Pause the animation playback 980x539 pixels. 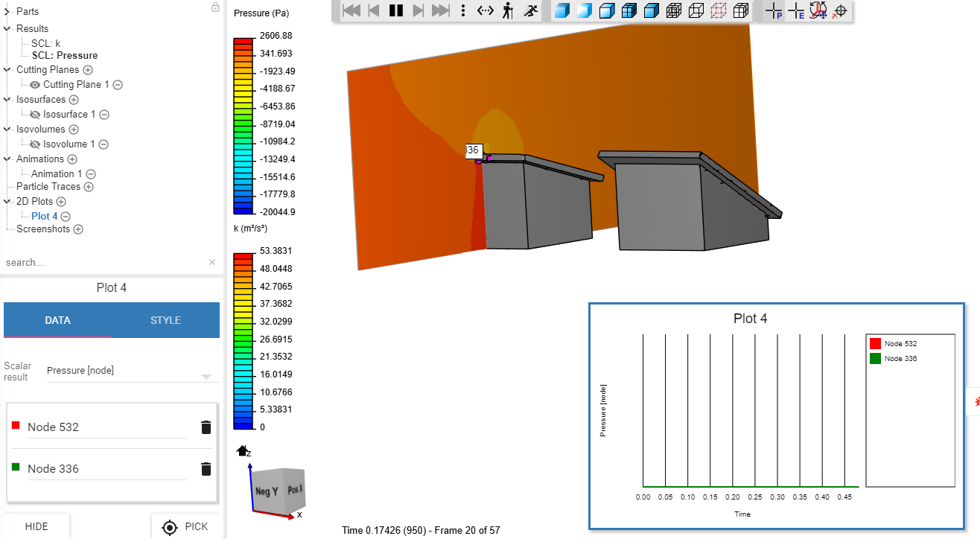(x=396, y=10)
